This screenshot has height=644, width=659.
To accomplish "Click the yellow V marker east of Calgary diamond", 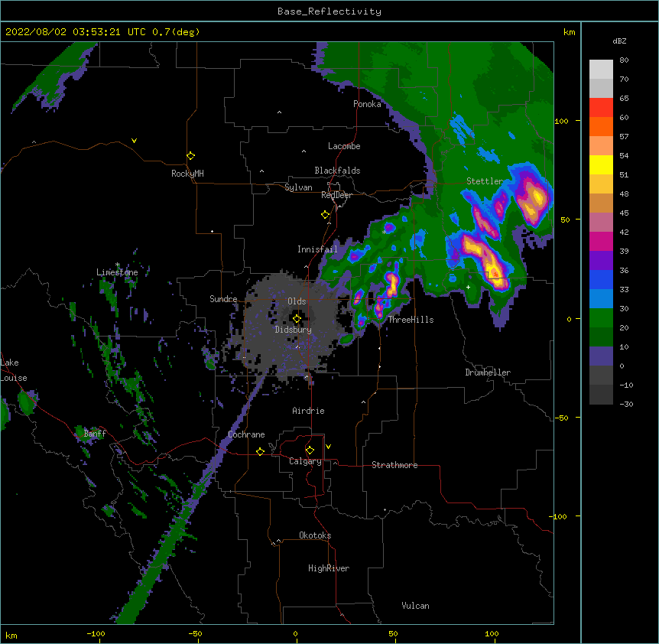I will 328,447.
